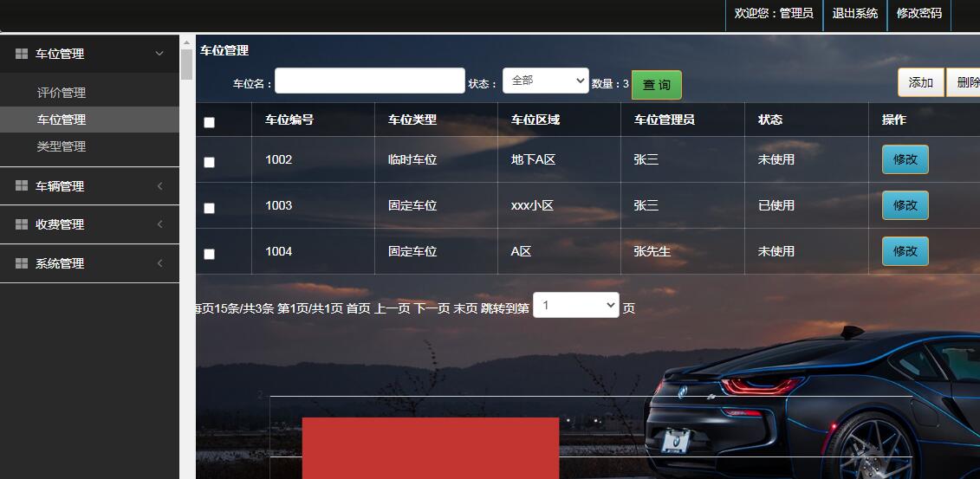Click 欢迎您：管理员 in the top bar

point(774,13)
